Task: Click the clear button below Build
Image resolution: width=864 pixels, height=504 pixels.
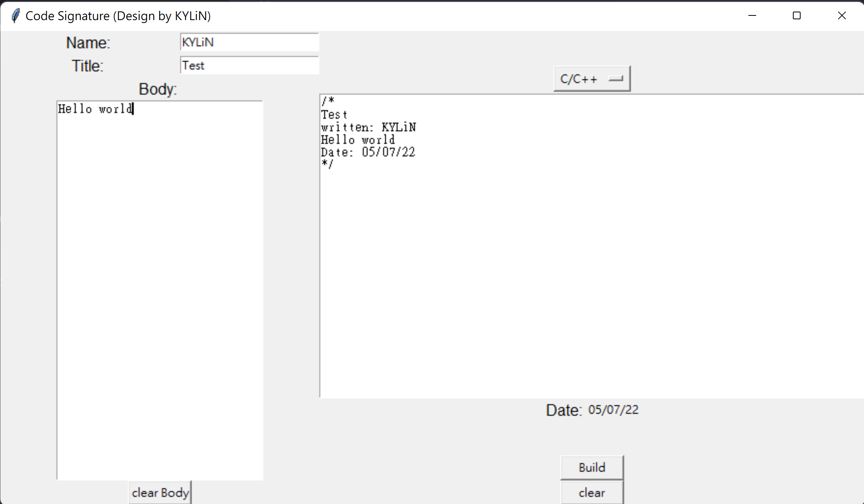Action: (x=592, y=492)
